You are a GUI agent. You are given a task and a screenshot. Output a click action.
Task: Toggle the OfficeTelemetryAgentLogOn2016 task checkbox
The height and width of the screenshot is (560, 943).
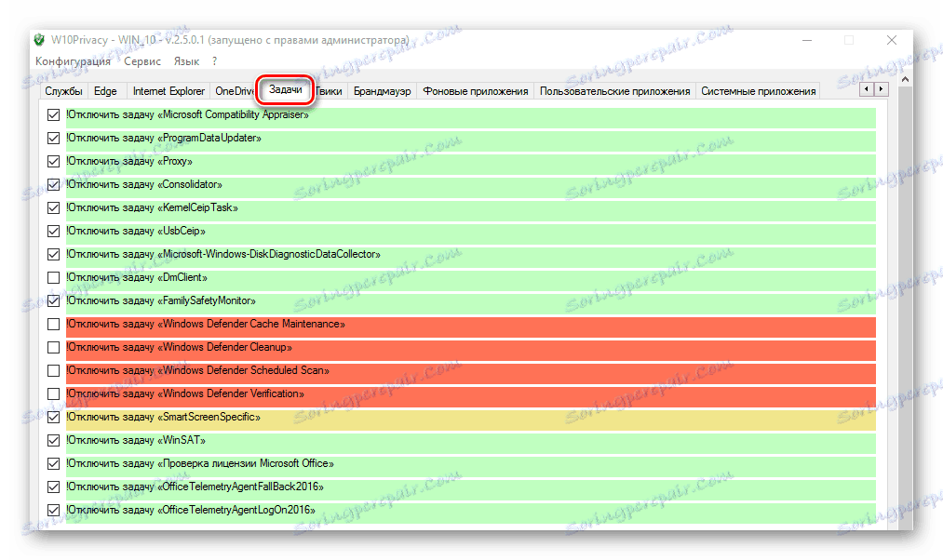tap(53, 510)
